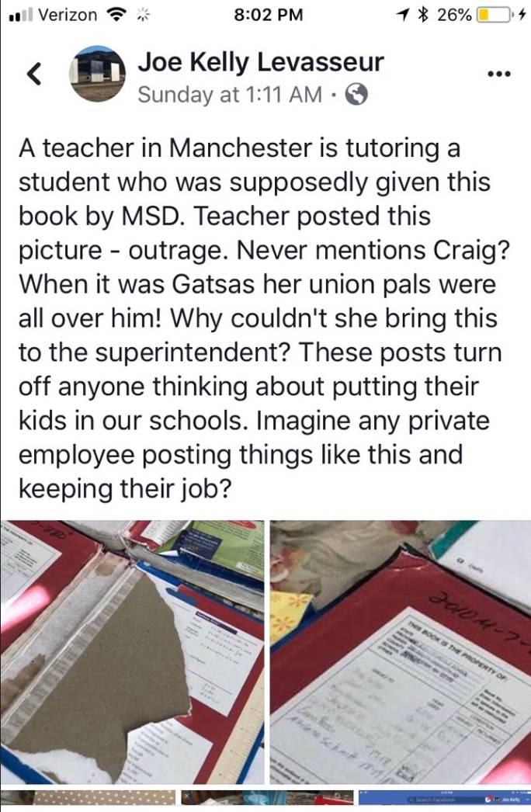Open Joe Kelly Levasseur's profile picture
This screenshot has width=531, height=812.
tap(98, 74)
